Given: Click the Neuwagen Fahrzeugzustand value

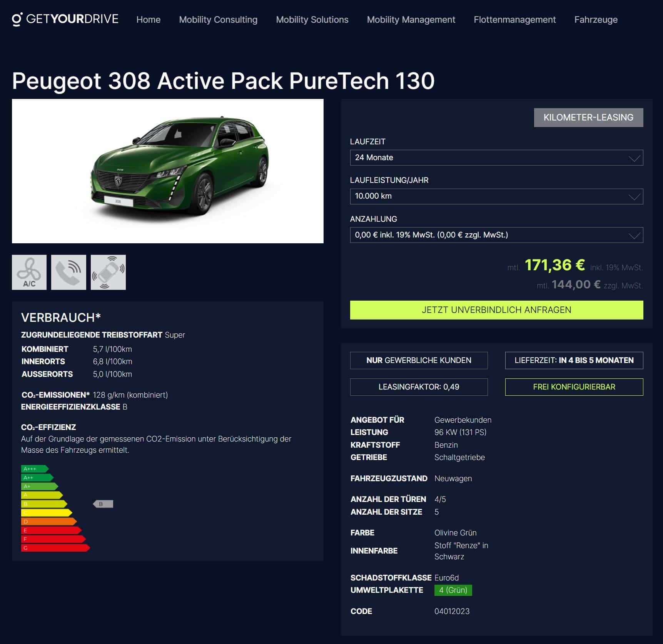Looking at the screenshot, I should [453, 478].
